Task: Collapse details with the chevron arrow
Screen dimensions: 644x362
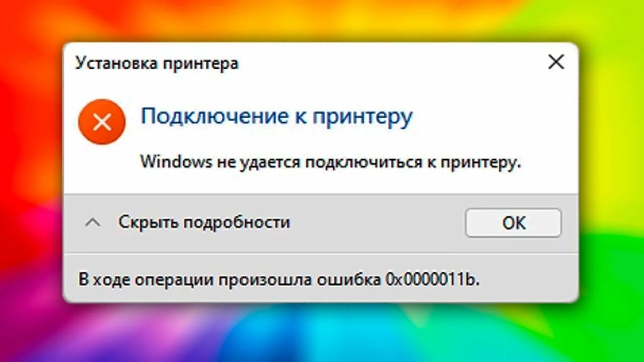Action: [x=92, y=222]
